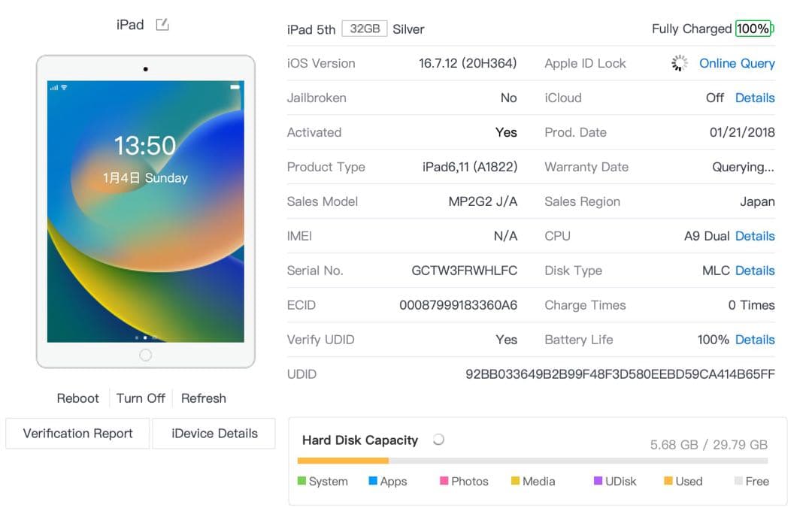
Task: View iCloud Details
Action: [755, 98]
